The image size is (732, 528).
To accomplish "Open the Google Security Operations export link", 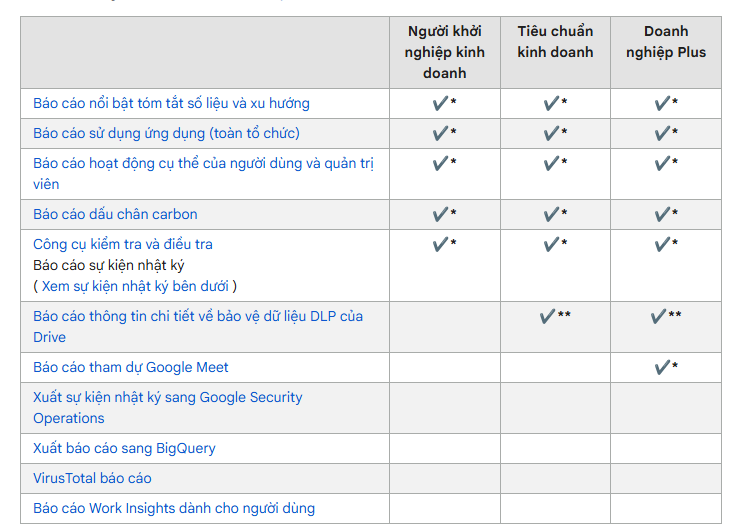I will (168, 407).
